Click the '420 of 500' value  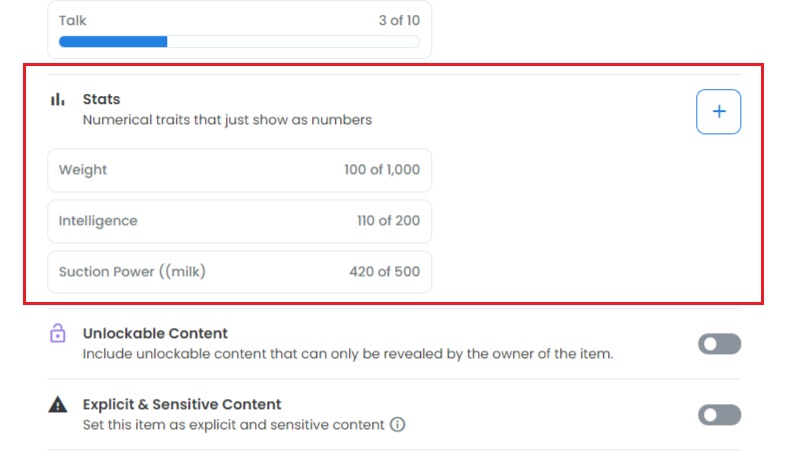tap(384, 272)
